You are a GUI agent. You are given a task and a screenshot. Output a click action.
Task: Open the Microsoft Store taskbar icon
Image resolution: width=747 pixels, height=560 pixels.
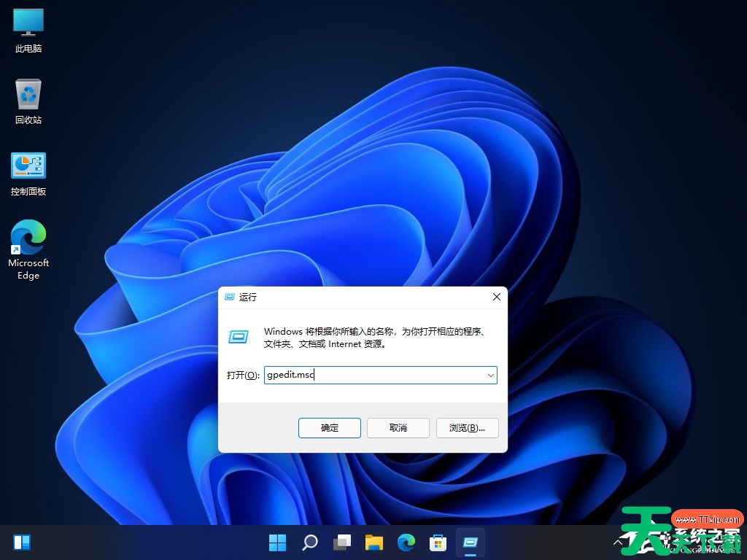point(438,542)
